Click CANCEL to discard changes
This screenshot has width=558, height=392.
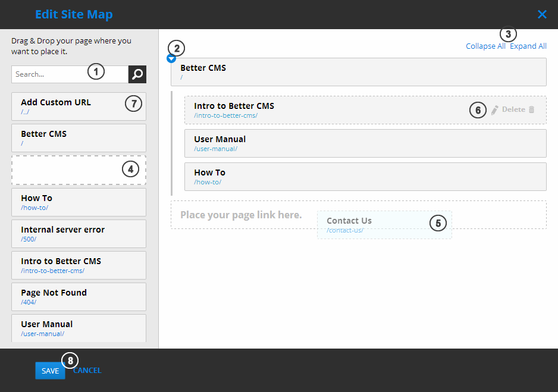click(87, 370)
